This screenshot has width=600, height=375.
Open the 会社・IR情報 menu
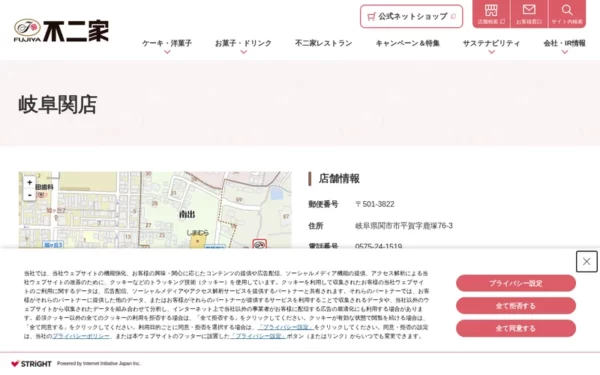pos(564,43)
